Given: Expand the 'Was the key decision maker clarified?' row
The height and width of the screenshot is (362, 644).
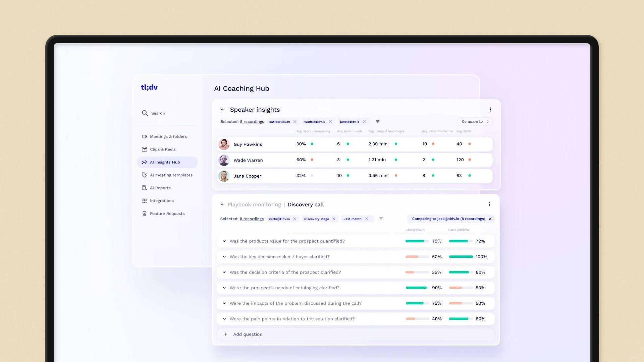Looking at the screenshot, I should (x=225, y=256).
